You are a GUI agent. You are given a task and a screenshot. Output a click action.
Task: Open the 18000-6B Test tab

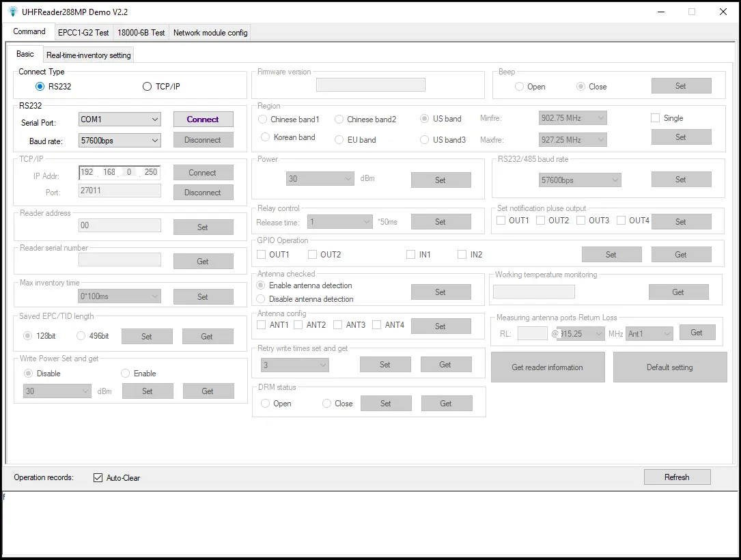pos(141,33)
